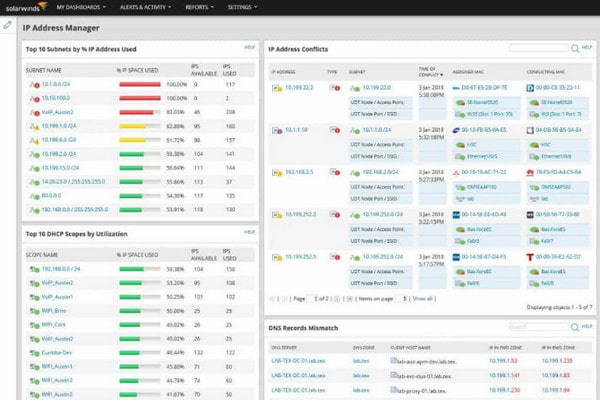Screen dimensions: 600x400
Task: Click IP status icon beside conflict 10.199.252.2
Action: 277,215
